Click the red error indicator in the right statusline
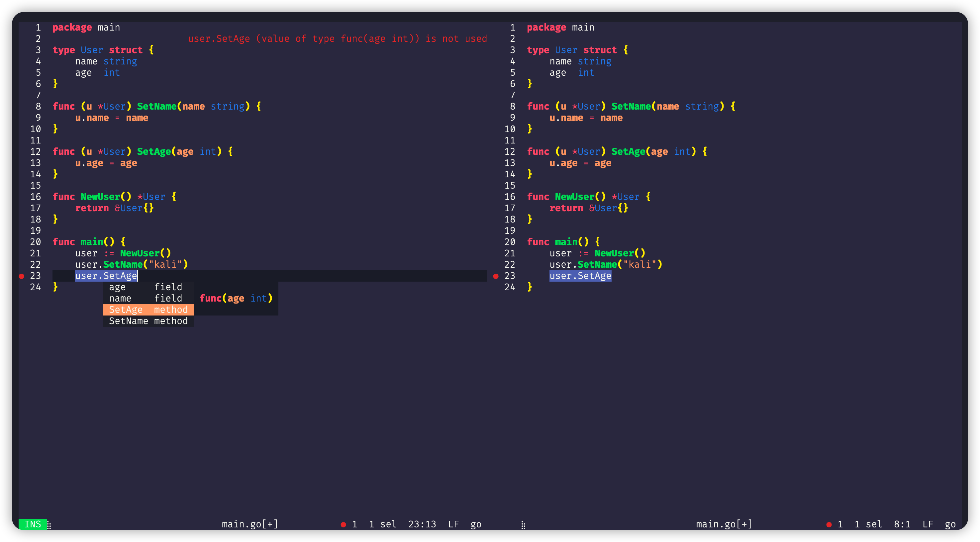The height and width of the screenshot is (542, 980). coord(829,524)
